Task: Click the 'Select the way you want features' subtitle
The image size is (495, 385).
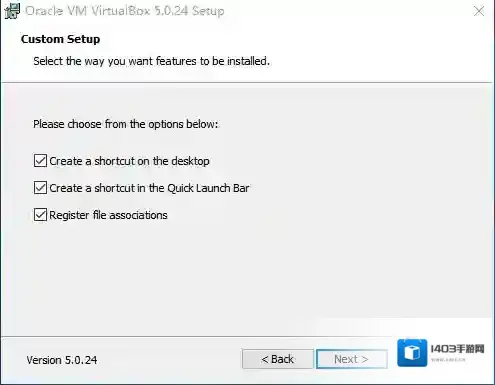Action: 151,61
